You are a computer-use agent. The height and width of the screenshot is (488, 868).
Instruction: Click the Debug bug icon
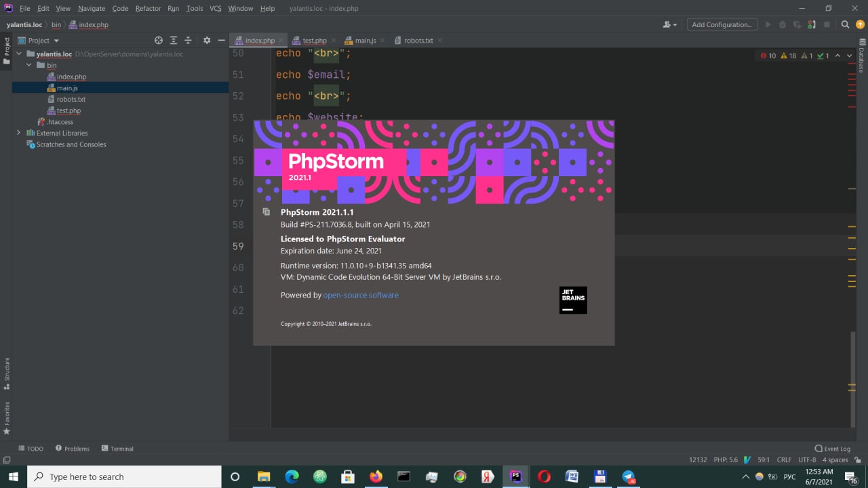tap(783, 24)
